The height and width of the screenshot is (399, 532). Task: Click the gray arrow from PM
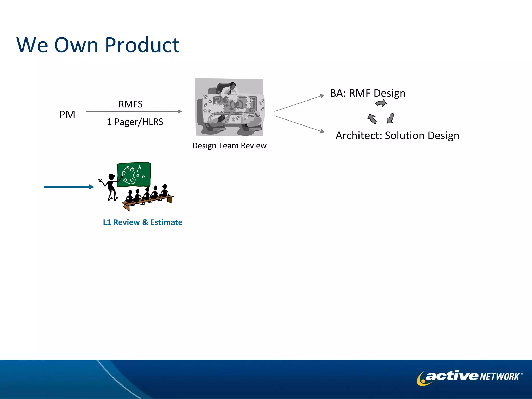pyautogui.click(x=134, y=112)
